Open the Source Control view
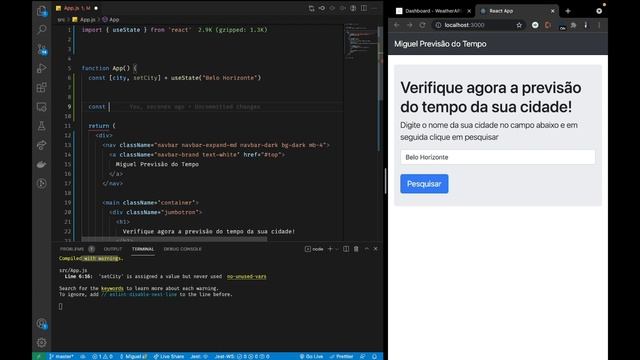The width and height of the screenshot is (640, 360). [x=42, y=49]
